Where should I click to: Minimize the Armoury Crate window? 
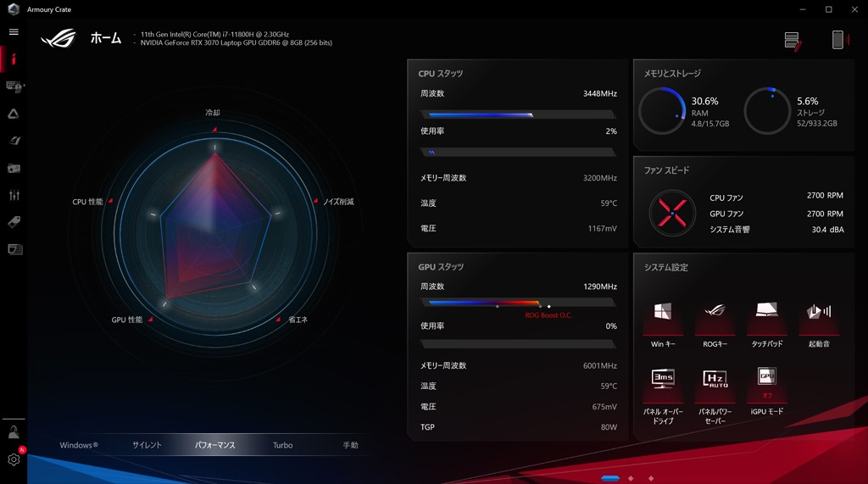(x=803, y=9)
